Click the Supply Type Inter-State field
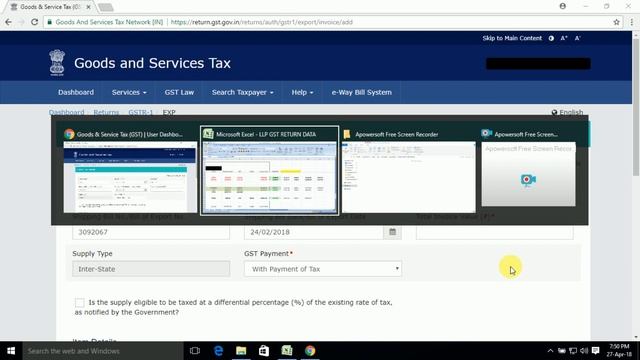Screen dimensions: 640x360 (x=151, y=269)
